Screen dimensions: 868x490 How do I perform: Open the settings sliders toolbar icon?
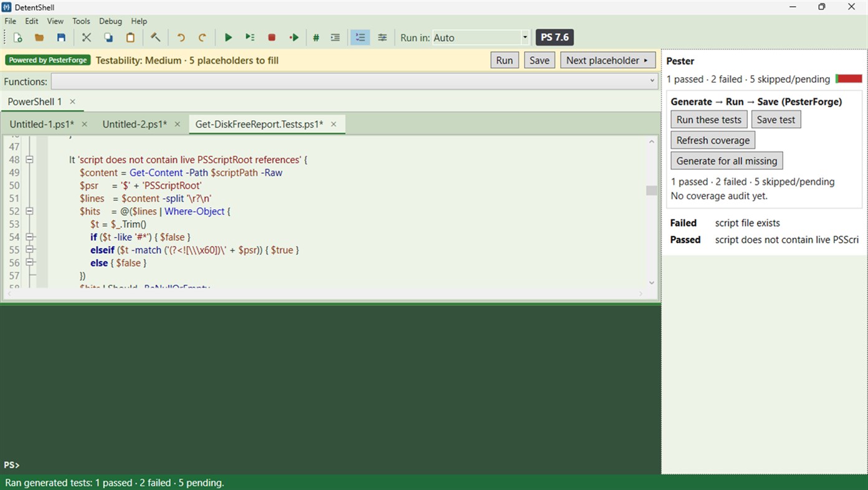click(382, 37)
